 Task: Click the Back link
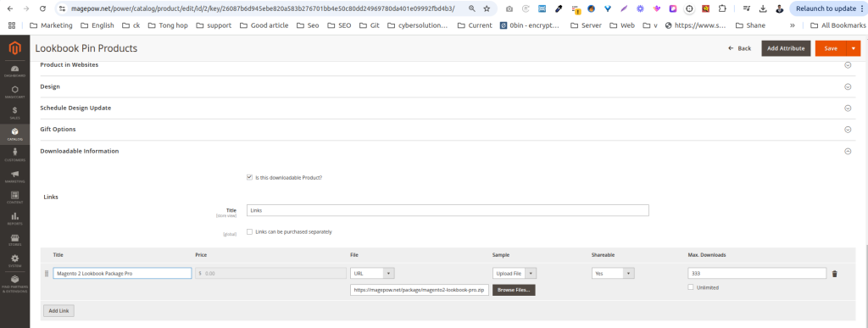[x=739, y=48]
